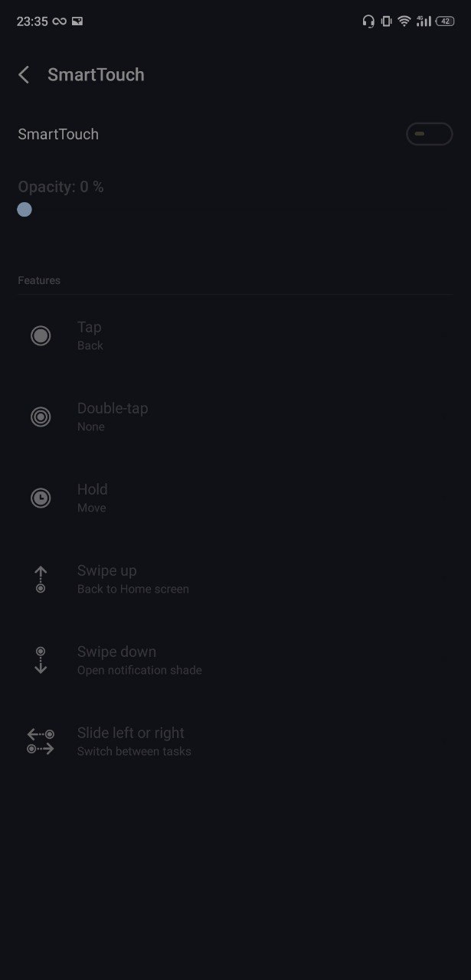471x980 pixels.
Task: Tap the Wi-Fi icon in status bar
Action: point(404,21)
